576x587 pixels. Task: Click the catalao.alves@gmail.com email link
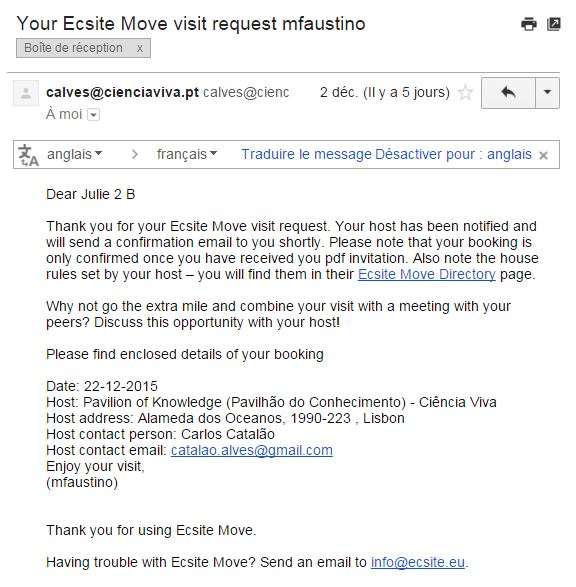click(252, 450)
